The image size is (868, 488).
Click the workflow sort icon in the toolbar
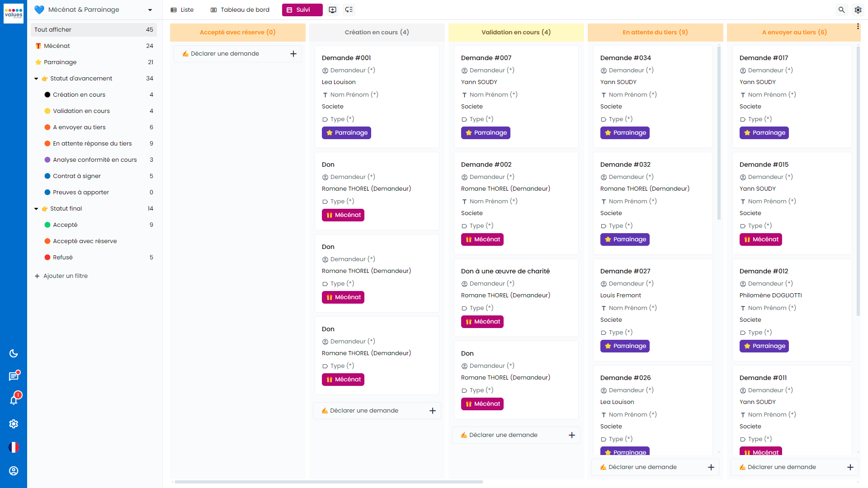click(x=349, y=9)
